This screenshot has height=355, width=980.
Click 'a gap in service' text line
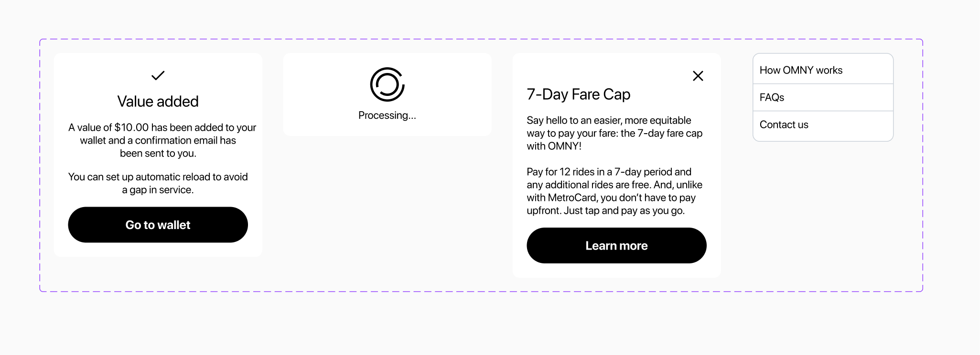158,190
